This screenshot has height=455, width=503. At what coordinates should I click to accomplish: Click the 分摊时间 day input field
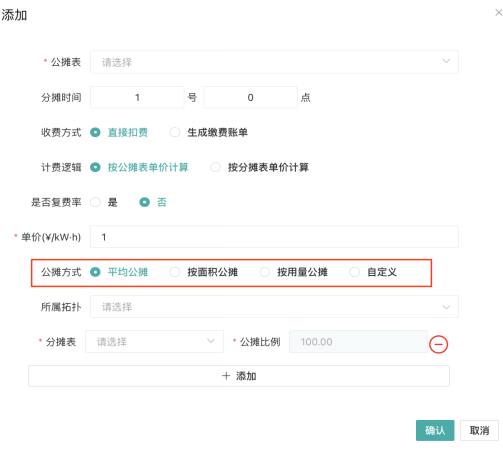137,97
